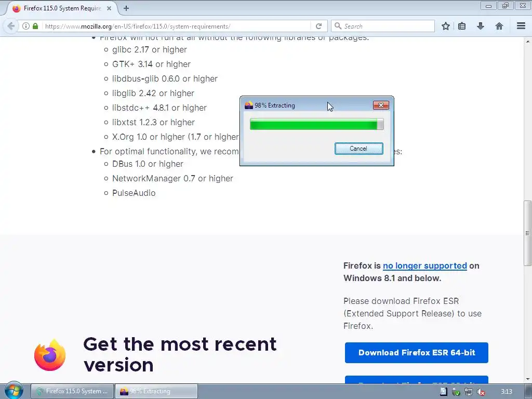Click the text NetworkManager 0.7 or higher
Viewport: 532px width, 399px height.
[172, 179]
